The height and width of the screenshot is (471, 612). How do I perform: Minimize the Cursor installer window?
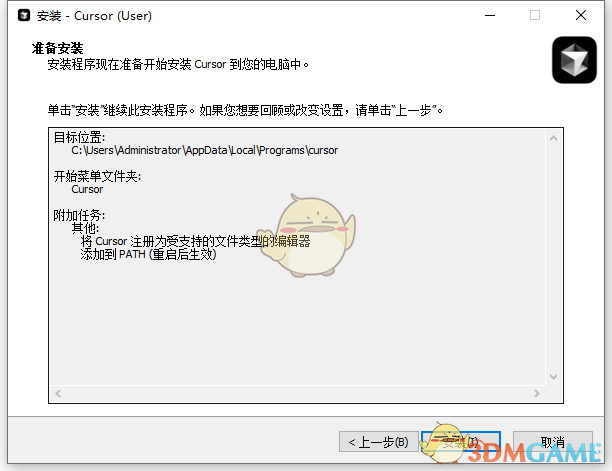pyautogui.click(x=490, y=15)
